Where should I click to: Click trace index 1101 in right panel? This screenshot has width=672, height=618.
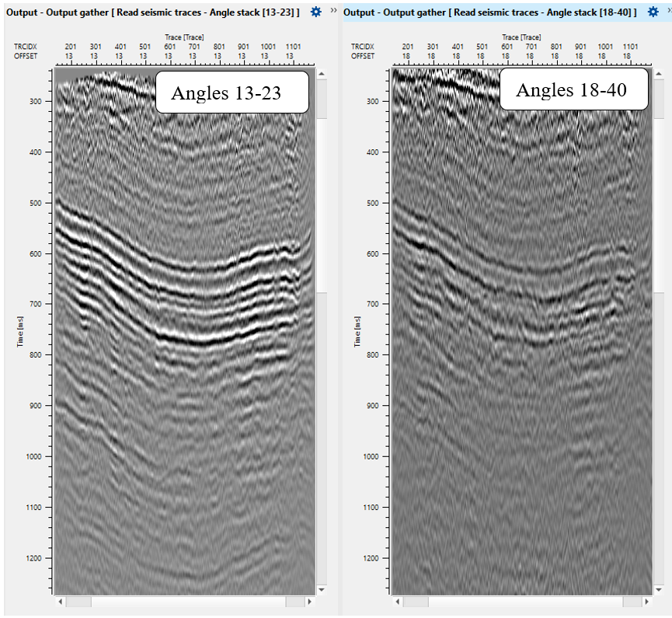[x=630, y=47]
